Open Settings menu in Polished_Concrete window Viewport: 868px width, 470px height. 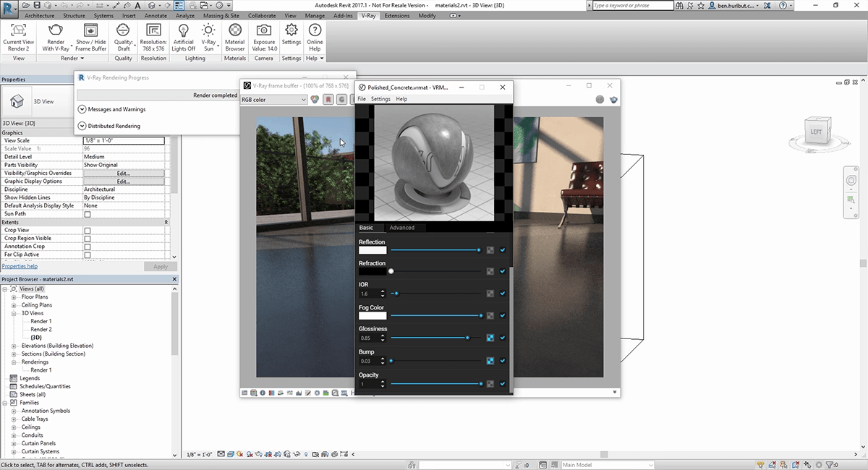[x=380, y=99]
